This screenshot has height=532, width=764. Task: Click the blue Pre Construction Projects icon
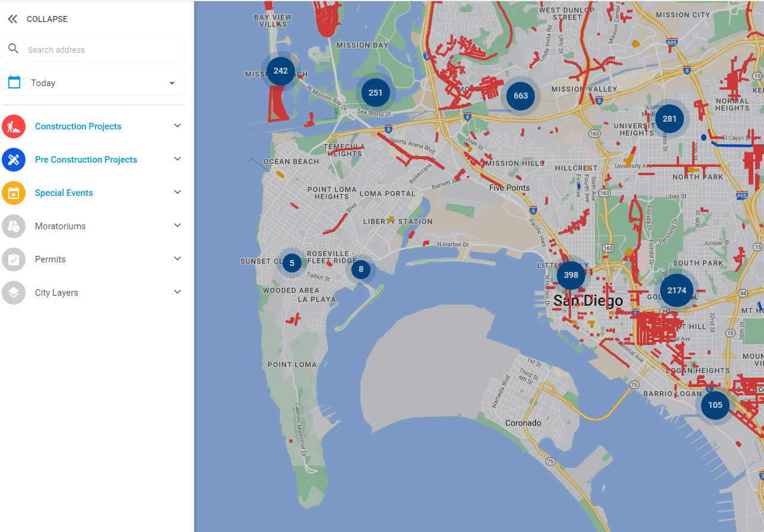[x=14, y=160]
